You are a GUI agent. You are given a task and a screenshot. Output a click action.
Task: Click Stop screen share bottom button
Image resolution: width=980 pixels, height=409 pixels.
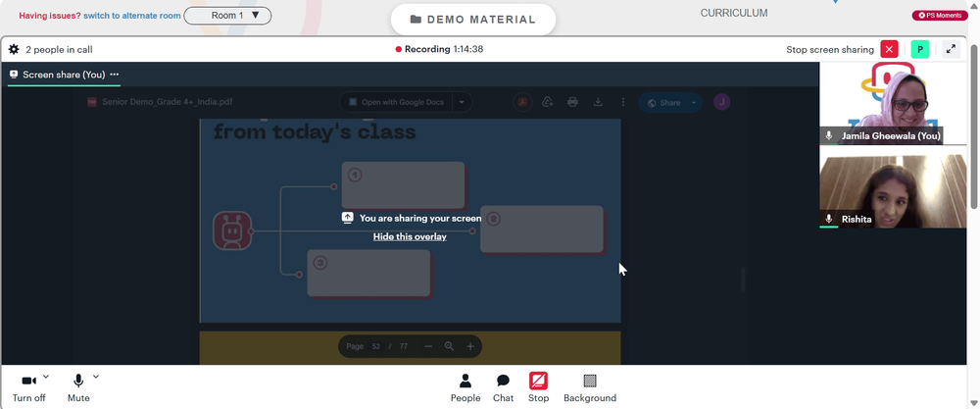coord(538,387)
